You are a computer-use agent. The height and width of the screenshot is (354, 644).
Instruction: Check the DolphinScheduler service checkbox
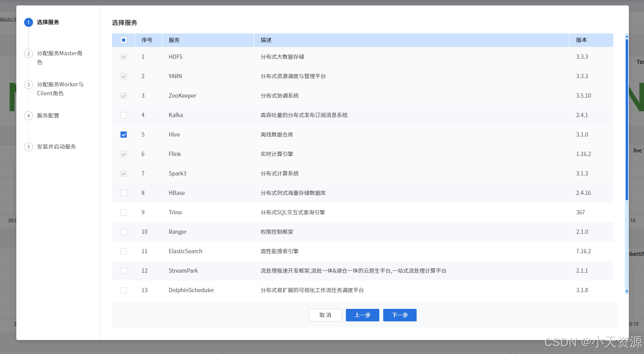[124, 290]
